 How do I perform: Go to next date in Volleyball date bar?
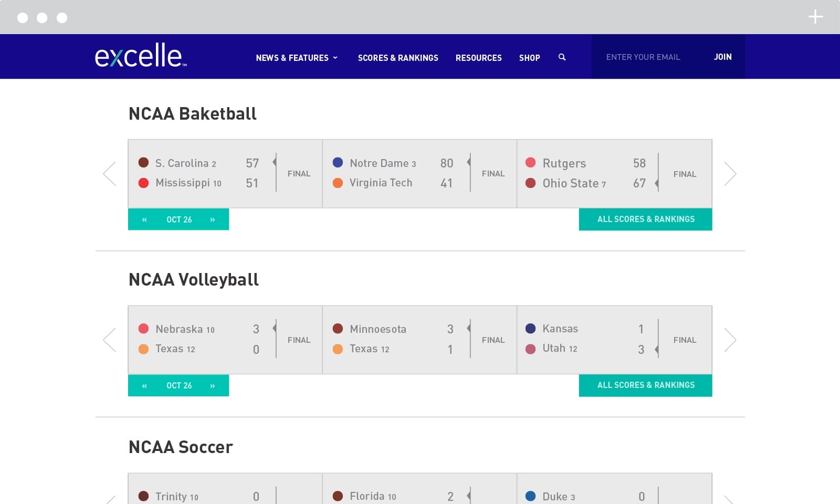(x=213, y=385)
